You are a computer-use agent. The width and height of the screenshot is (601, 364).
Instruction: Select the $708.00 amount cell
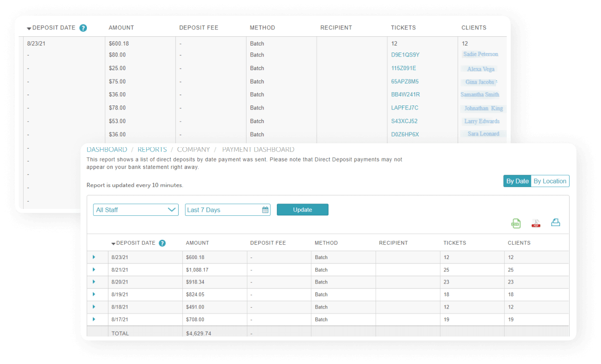tap(195, 319)
